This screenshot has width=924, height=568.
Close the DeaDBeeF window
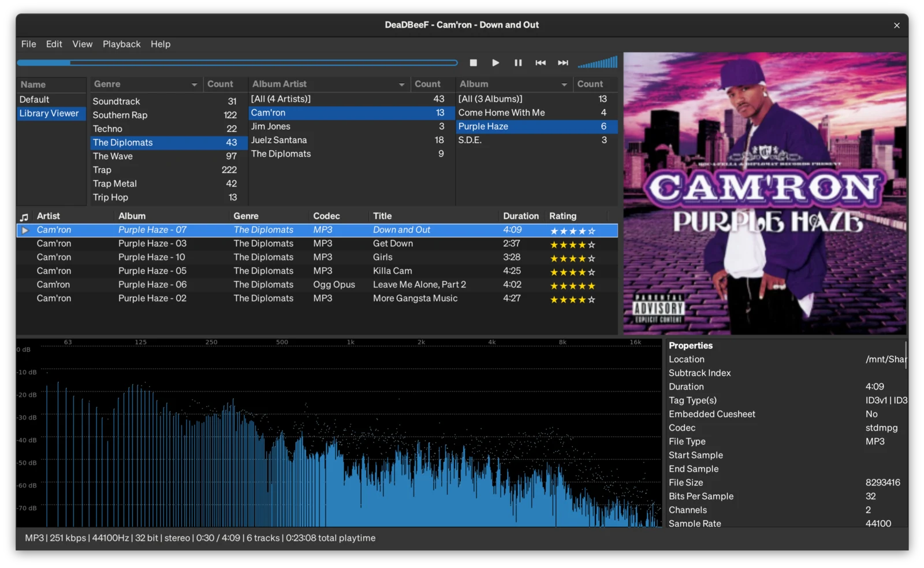pos(896,25)
